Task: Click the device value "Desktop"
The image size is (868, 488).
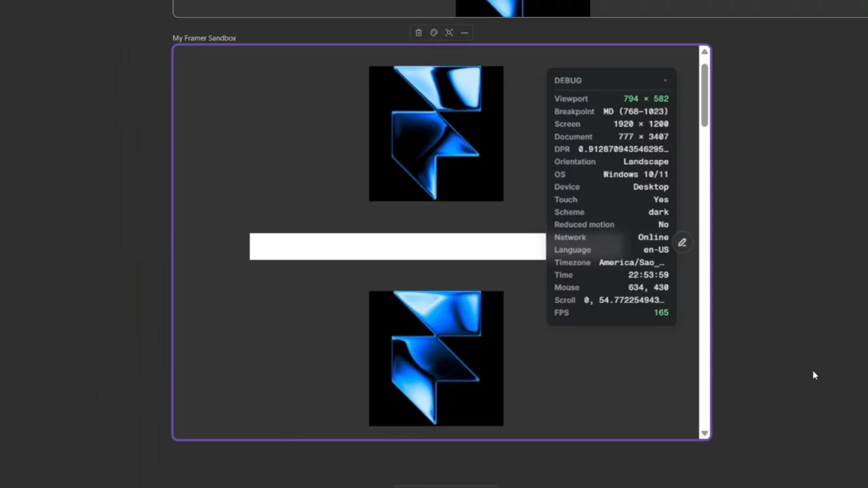Action: pyautogui.click(x=651, y=187)
